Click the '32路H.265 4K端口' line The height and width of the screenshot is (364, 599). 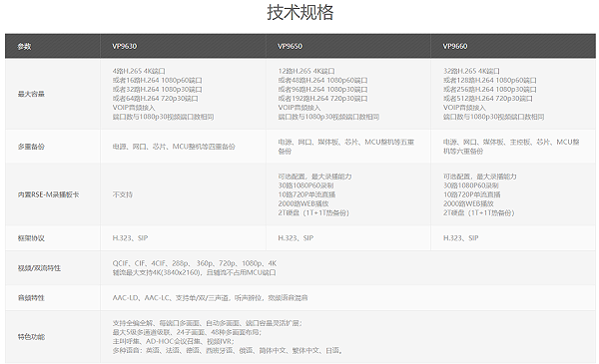pos(471,71)
